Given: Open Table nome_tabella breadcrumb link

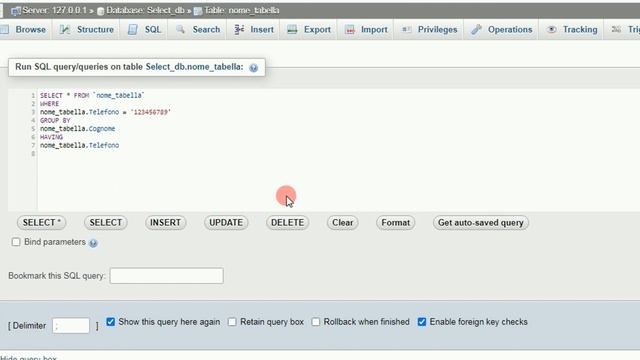Looking at the screenshot, I should (x=242, y=10).
